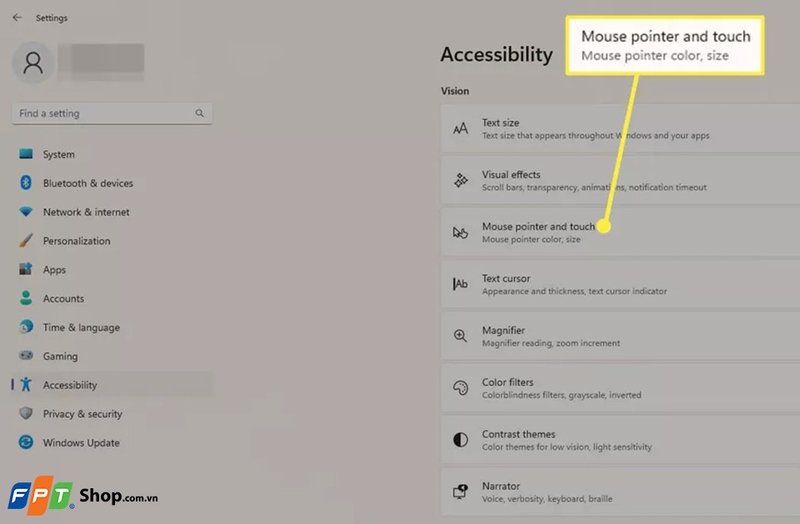Click the Apps icon in sidebar
800x524 pixels.
coord(26,269)
